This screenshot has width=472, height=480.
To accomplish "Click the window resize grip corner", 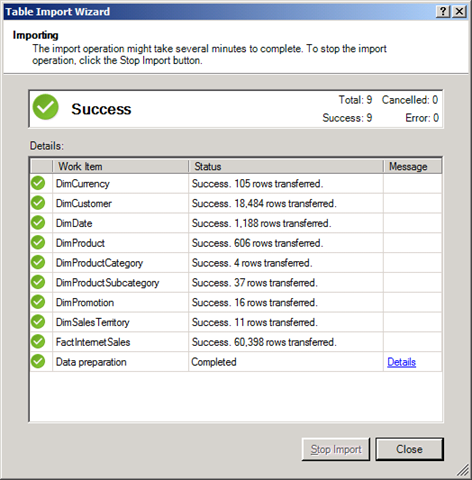I will [x=463, y=470].
